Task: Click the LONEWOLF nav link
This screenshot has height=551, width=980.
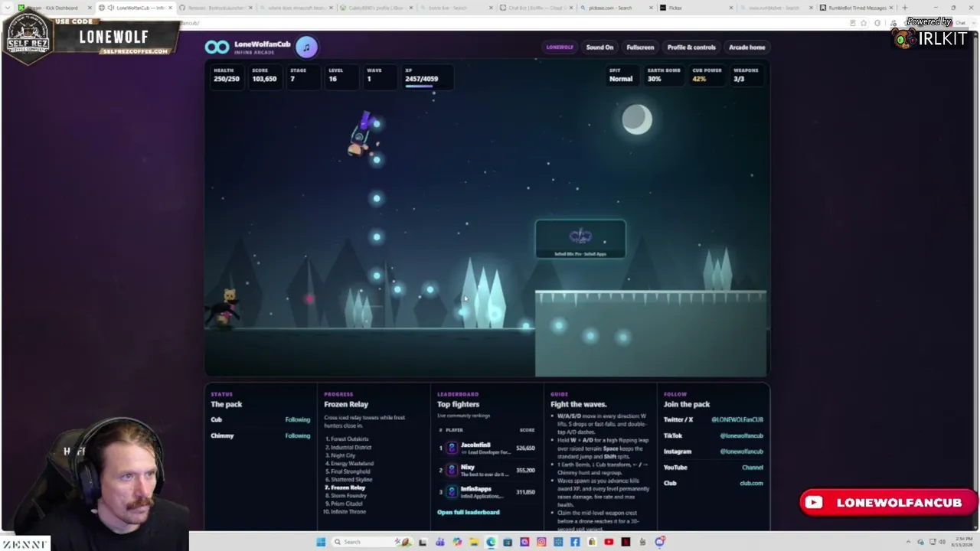Action: click(x=560, y=47)
